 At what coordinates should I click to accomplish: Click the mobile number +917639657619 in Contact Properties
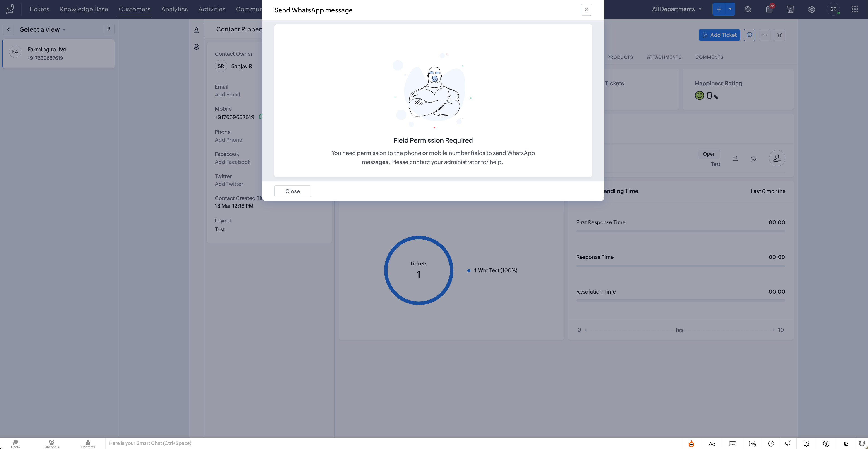tap(235, 117)
